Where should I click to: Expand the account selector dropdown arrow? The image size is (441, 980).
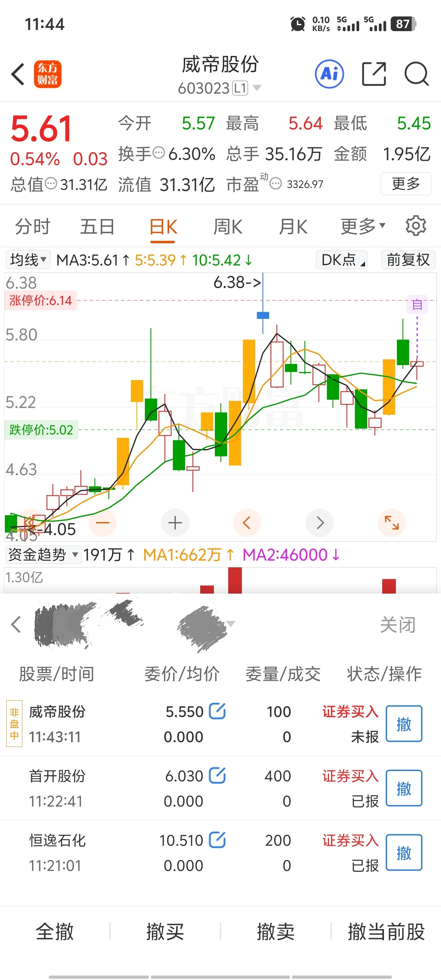(x=231, y=624)
